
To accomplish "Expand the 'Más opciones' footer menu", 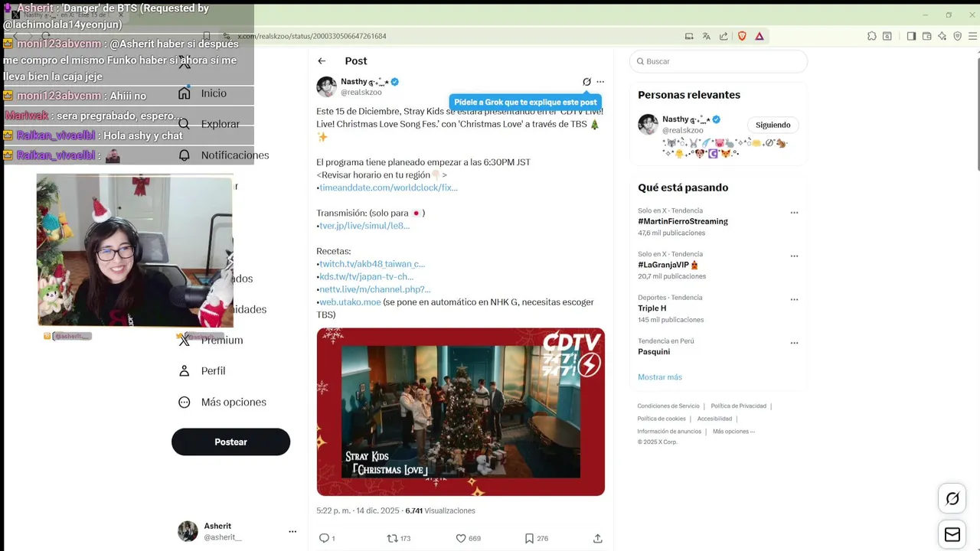I will coord(733,432).
